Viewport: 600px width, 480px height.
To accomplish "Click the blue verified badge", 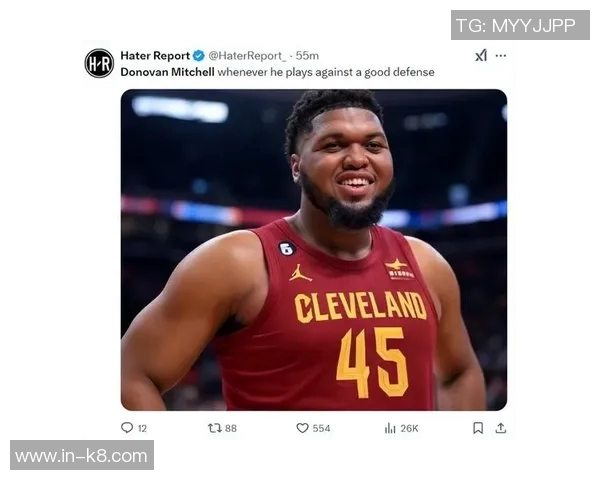I will pos(199,56).
